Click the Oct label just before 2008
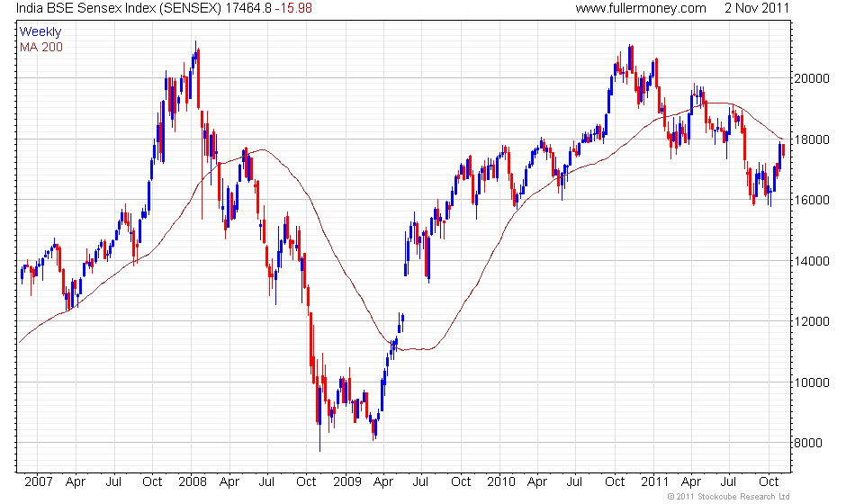The width and height of the screenshot is (864, 504). [152, 482]
